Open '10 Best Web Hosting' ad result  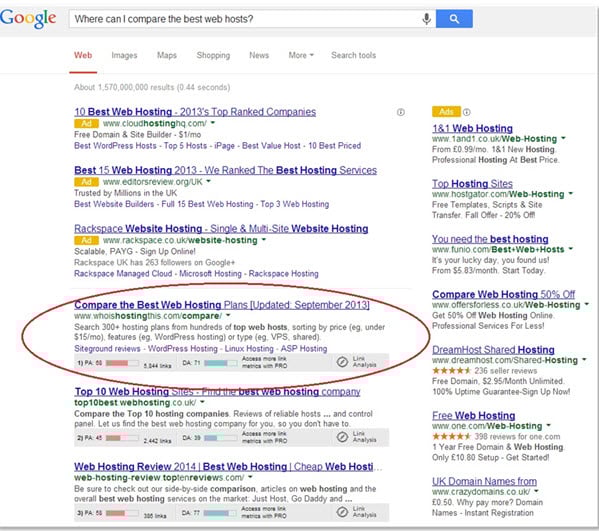click(x=195, y=112)
